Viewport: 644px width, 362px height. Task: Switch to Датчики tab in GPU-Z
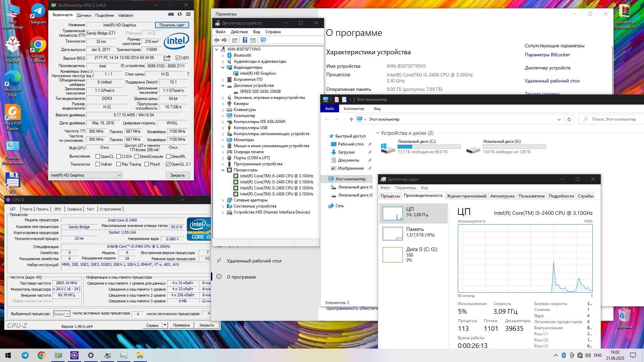point(84,15)
